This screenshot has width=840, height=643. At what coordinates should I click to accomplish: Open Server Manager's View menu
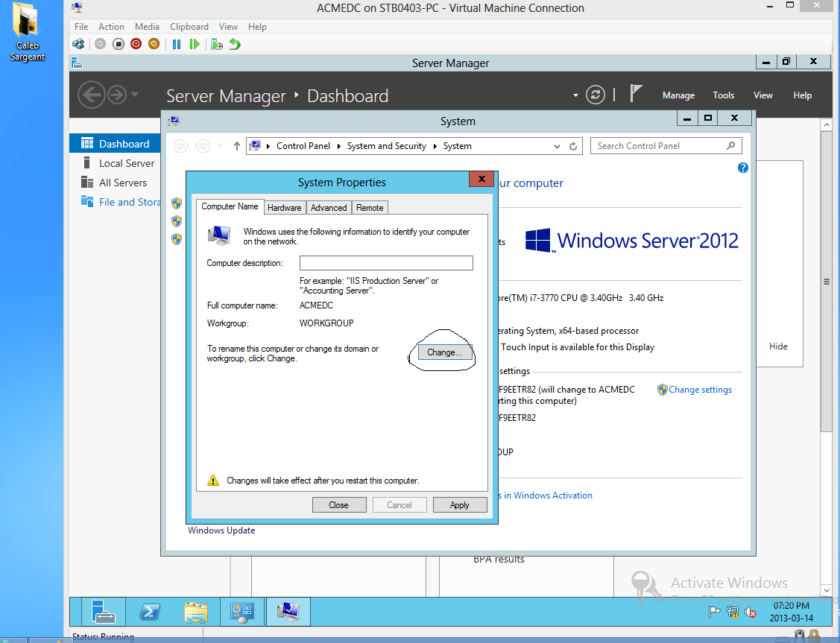[x=763, y=95]
